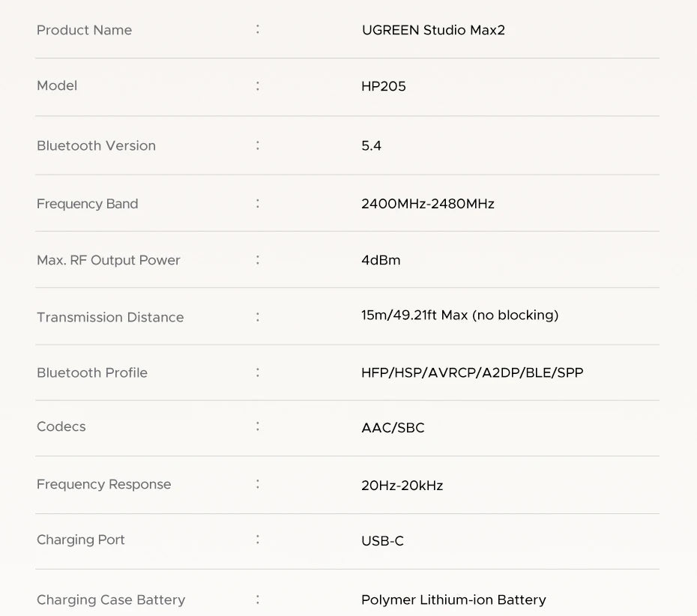The height and width of the screenshot is (616, 697).
Task: Select the 20Hz-20kHz frequency response value
Action: point(402,486)
